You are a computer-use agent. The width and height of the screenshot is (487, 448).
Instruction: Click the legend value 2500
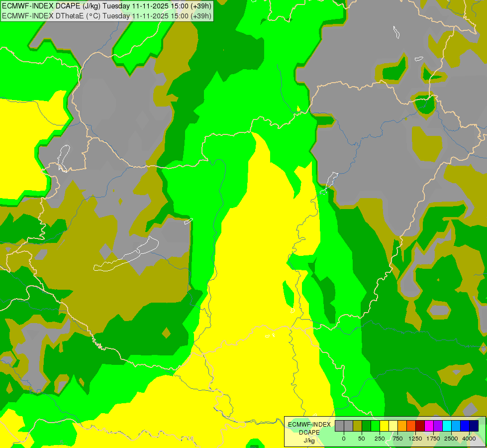451,439
